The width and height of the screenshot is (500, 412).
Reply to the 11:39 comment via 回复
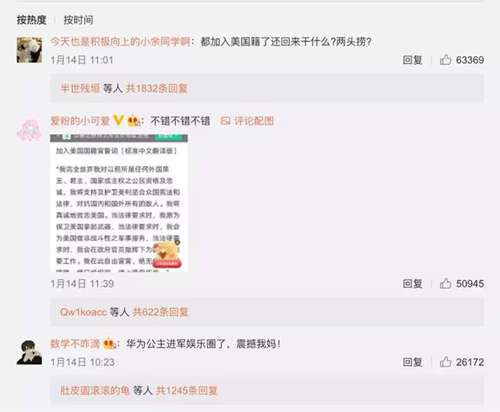pyautogui.click(x=412, y=284)
